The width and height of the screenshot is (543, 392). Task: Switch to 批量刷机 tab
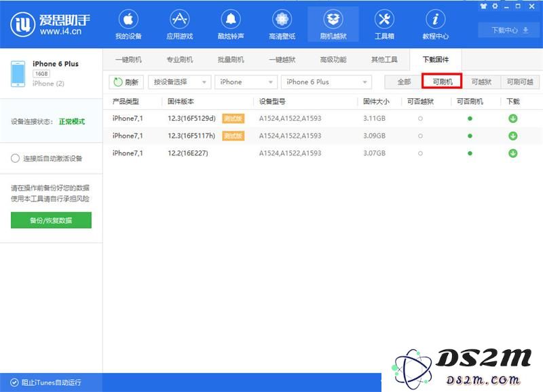click(231, 60)
